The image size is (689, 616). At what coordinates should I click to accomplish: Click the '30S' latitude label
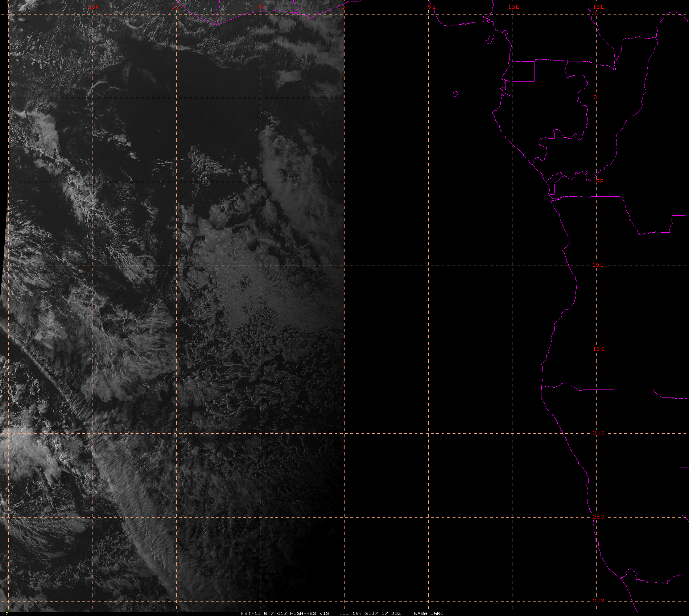click(x=599, y=600)
